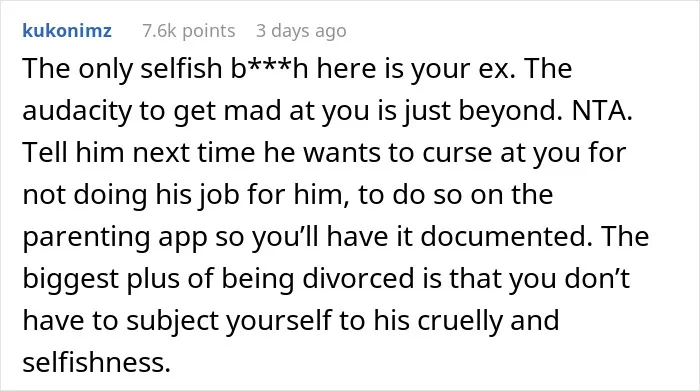Click the word 'subject' in comment
This screenshot has height=391, width=700.
point(172,320)
